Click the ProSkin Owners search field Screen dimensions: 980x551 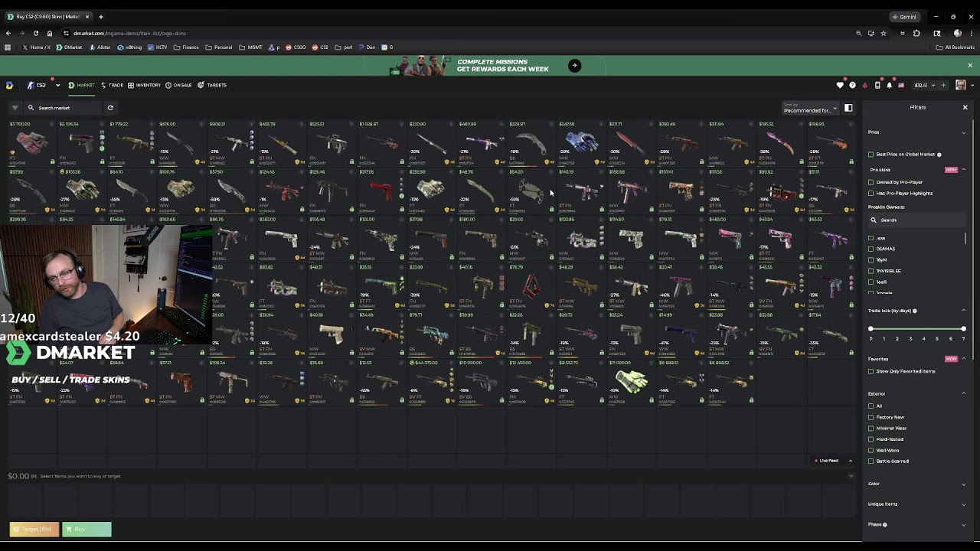click(916, 220)
